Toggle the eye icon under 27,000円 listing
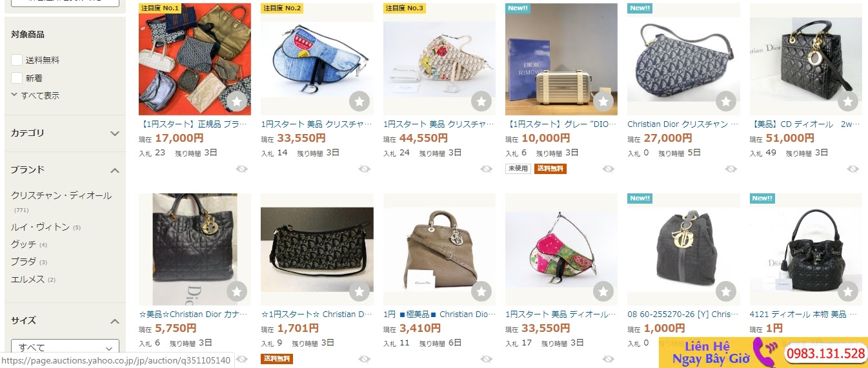The height and width of the screenshot is (368, 868). click(x=731, y=169)
